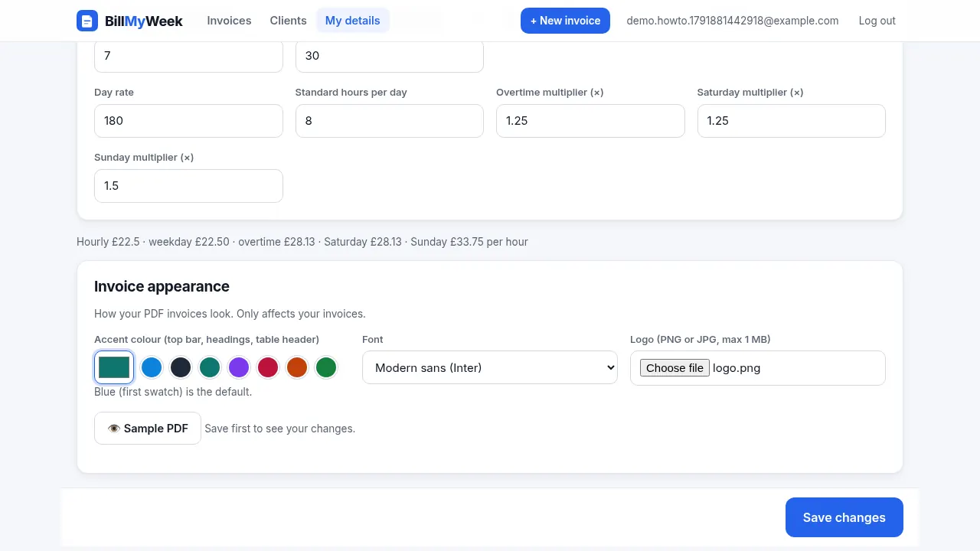Click the input field containing 30
This screenshot has height=551, width=980.
tap(389, 56)
